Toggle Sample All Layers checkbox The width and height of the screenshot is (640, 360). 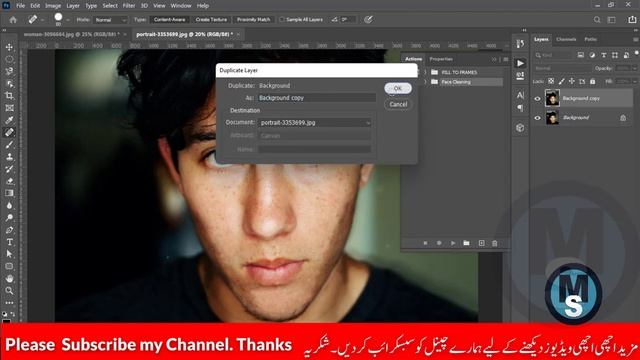(282, 20)
